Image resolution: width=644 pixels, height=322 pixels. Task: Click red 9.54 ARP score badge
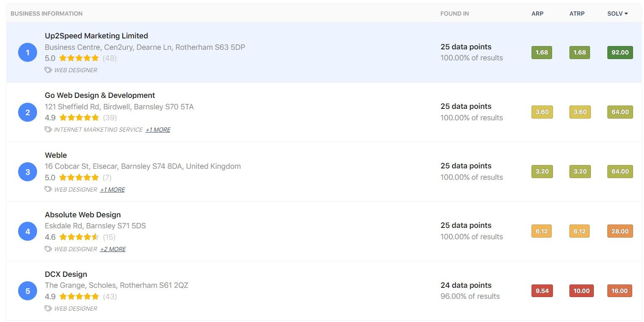[542, 291]
